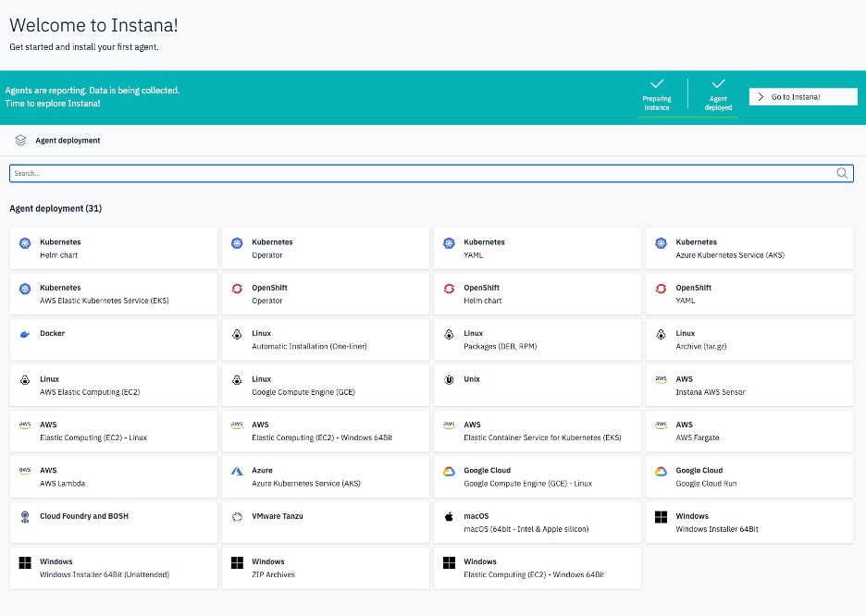Click the Kubernetes Helm chart card icon
The height and width of the screenshot is (616, 866).
tap(25, 243)
